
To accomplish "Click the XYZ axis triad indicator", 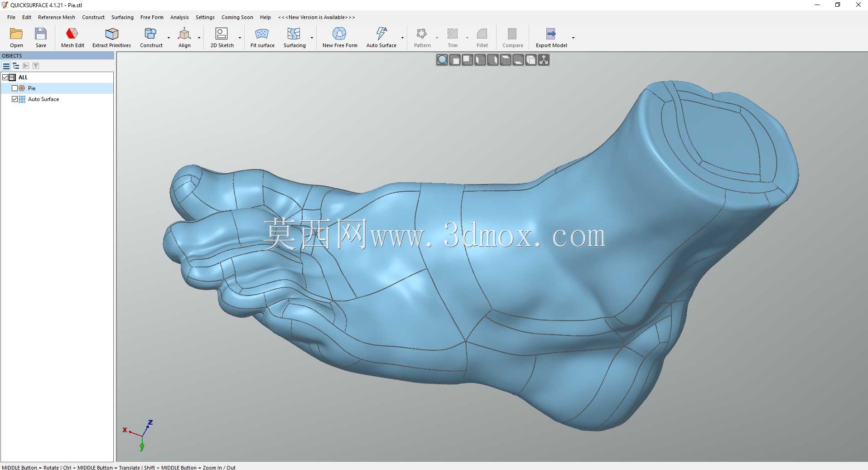I will click(138, 435).
